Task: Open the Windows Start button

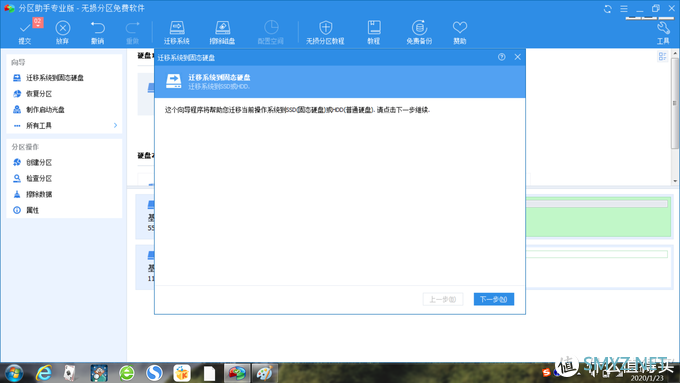Action: click(x=14, y=373)
